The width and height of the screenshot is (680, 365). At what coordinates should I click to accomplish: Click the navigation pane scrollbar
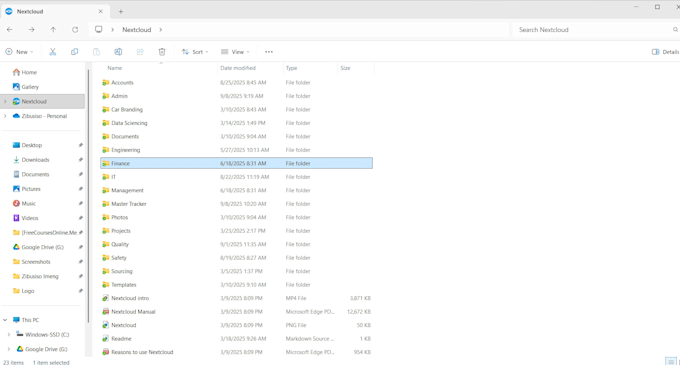88,196
